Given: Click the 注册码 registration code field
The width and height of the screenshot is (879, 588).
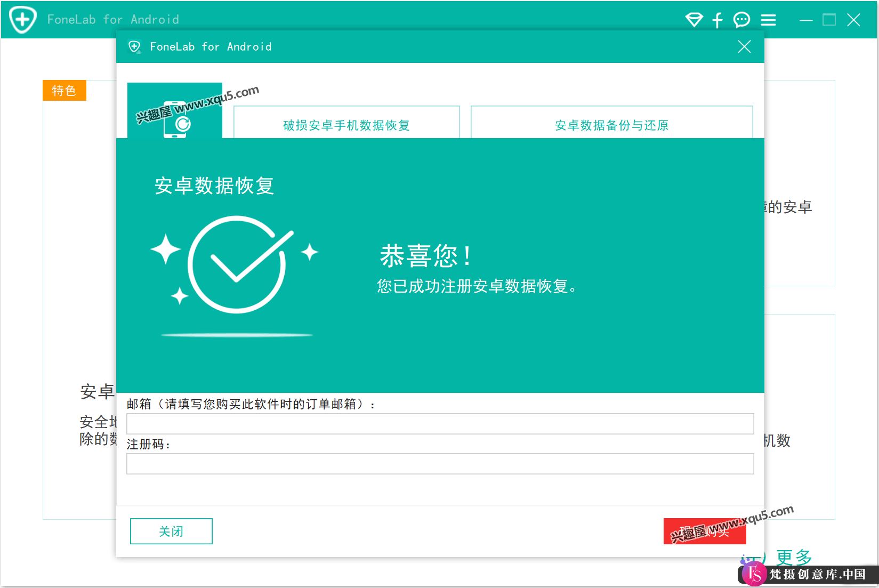Looking at the screenshot, I should pos(440,464).
